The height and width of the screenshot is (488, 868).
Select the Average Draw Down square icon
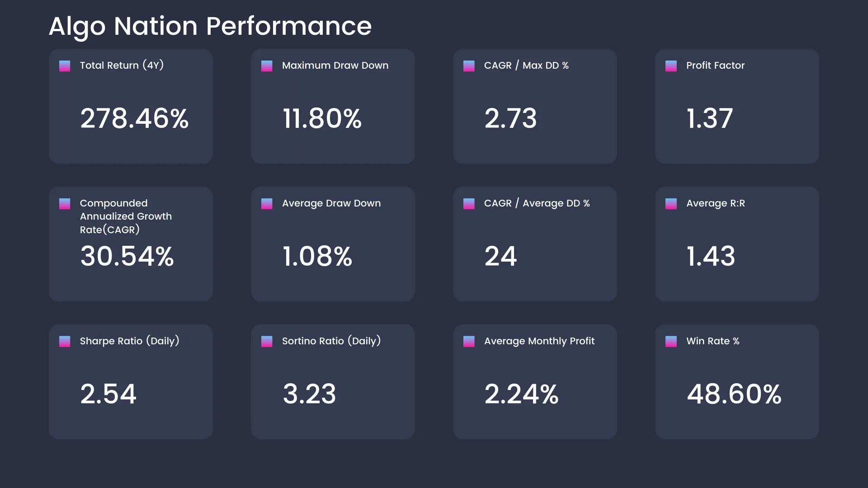pos(267,204)
